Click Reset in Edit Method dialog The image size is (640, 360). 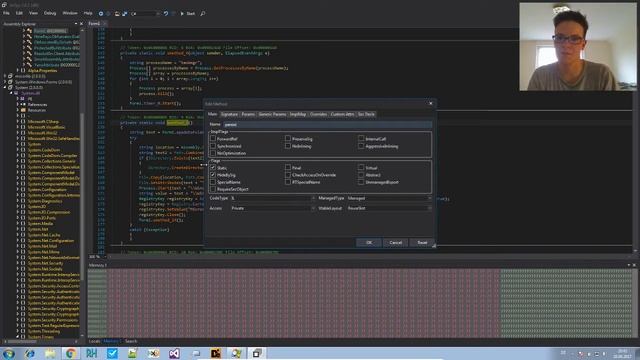[422, 242]
